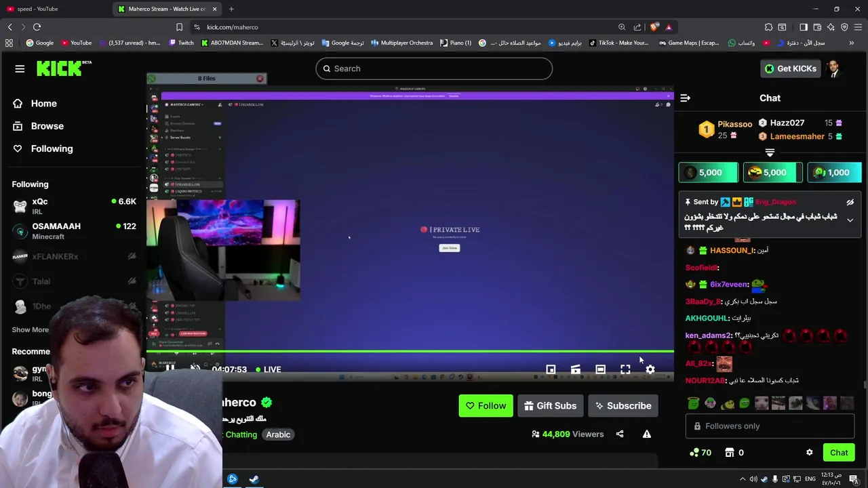Screen dimensions: 868x488
Task: Report the stream with warning icon
Action: 647,434
